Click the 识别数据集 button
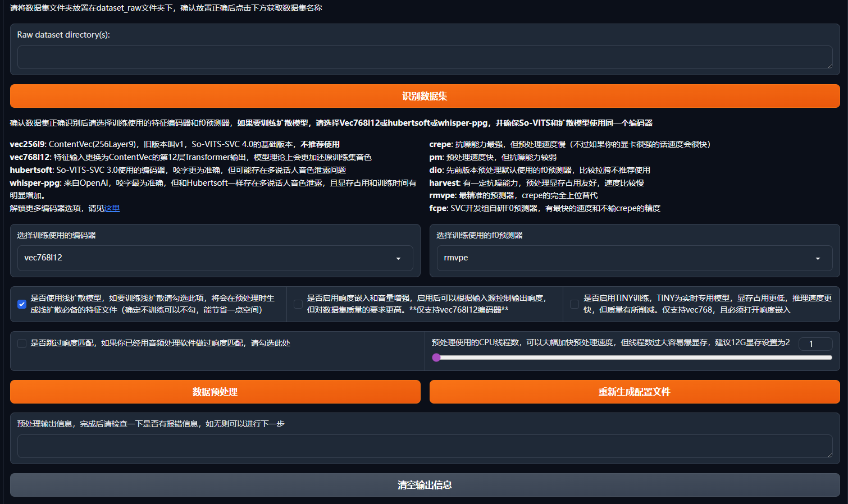 tap(425, 96)
